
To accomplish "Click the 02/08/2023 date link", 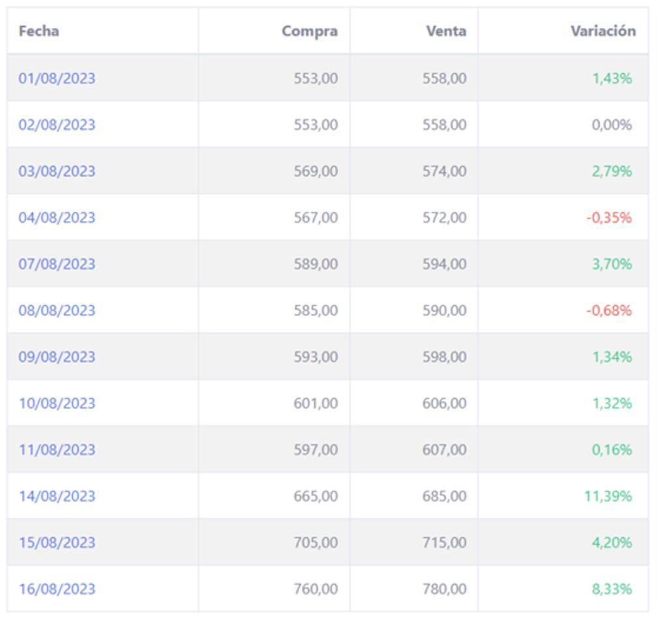I will point(57,124).
